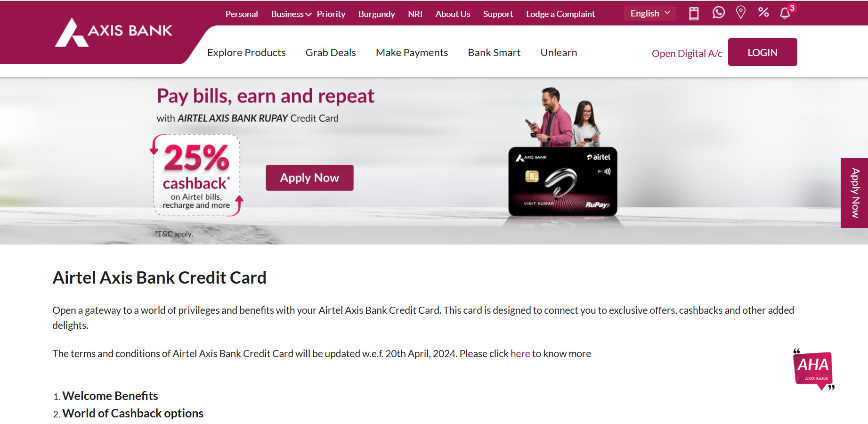Click the Airtel RuPay credit card image

563,182
